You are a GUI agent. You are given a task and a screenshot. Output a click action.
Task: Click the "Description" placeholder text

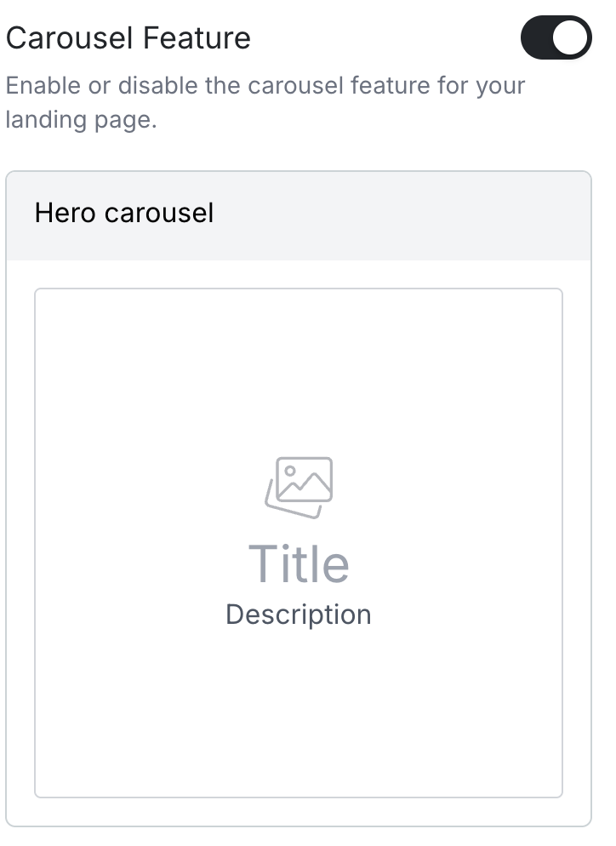point(299,614)
